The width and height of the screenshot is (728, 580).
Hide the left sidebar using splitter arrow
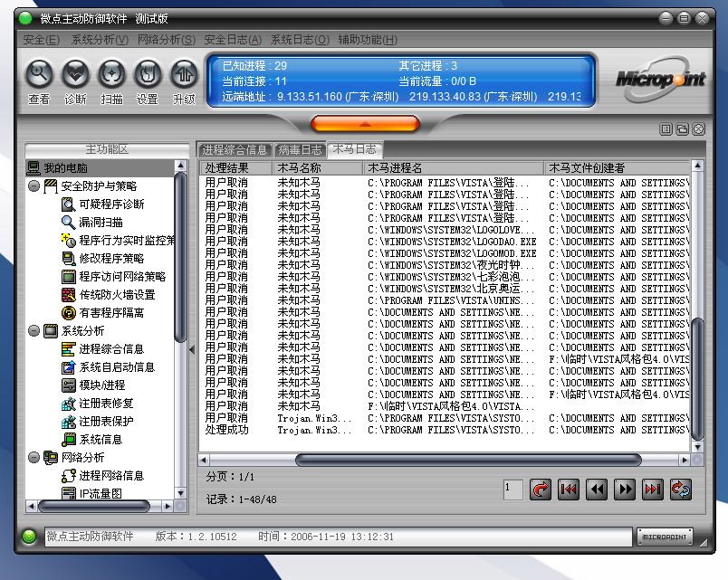point(192,350)
